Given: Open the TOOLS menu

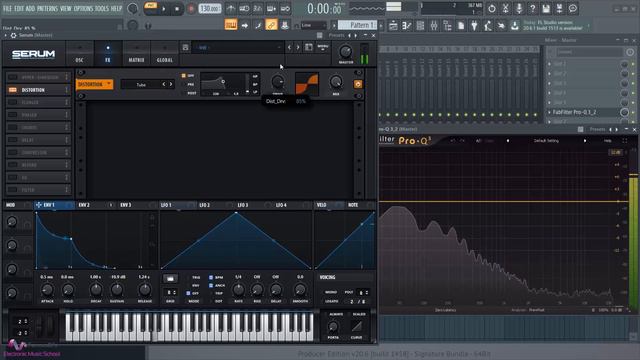Looking at the screenshot, I should click(102, 8).
